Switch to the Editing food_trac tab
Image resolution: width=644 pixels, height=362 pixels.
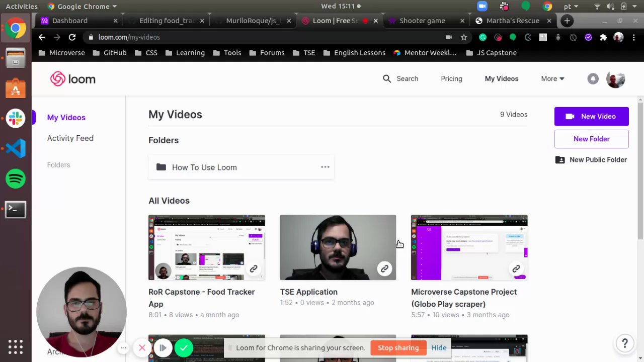point(167,21)
